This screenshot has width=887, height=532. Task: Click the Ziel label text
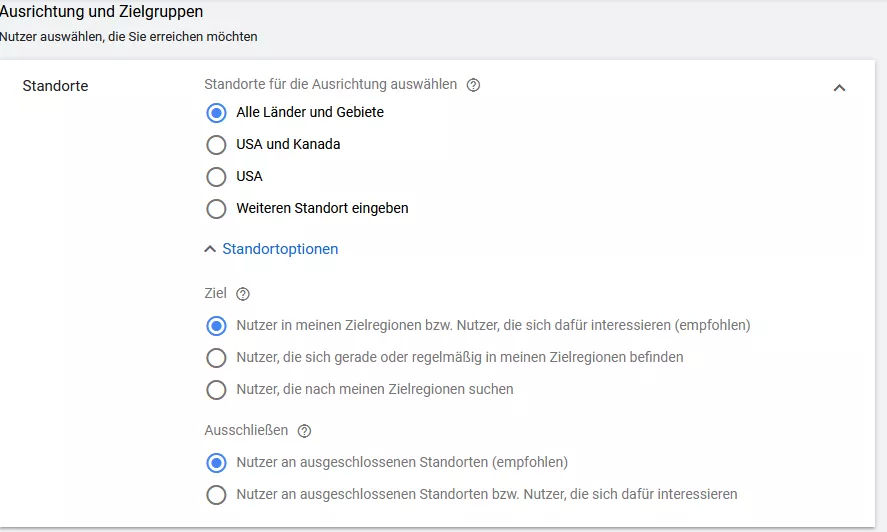pos(216,293)
